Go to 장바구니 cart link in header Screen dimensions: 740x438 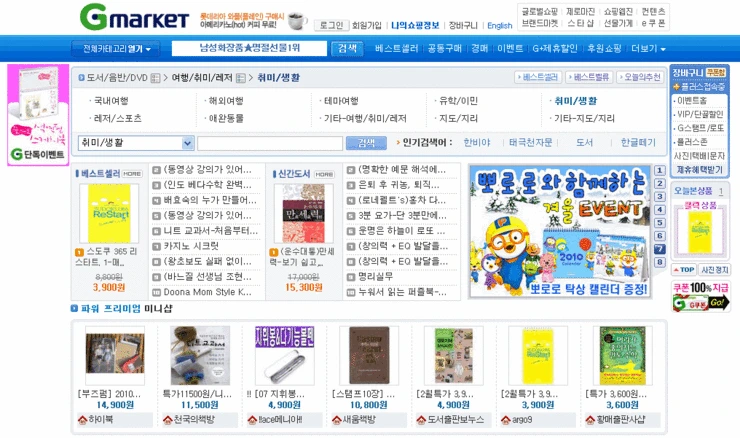point(463,25)
